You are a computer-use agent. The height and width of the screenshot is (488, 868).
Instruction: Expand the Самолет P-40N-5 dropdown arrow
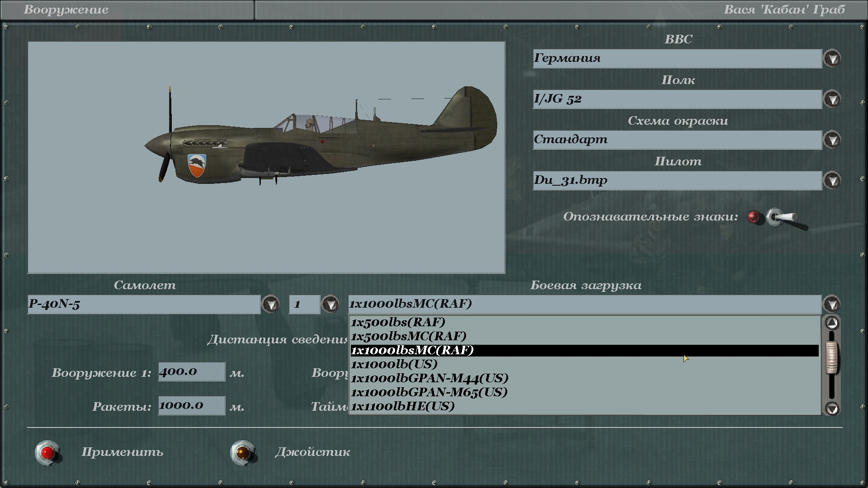[x=271, y=304]
